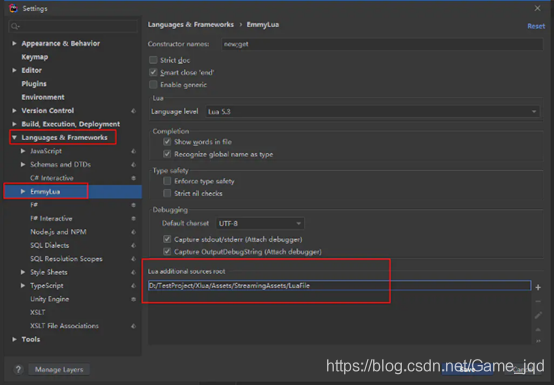Move the sources root entry up
The image size is (554, 385).
[x=538, y=330]
